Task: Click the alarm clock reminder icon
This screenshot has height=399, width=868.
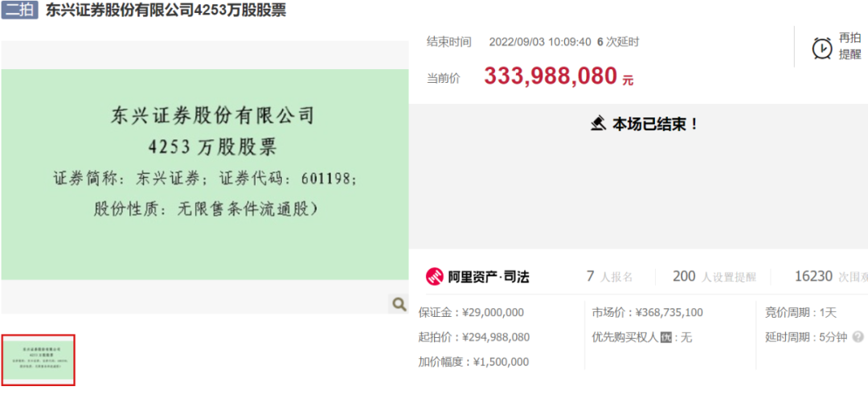Action: (x=822, y=47)
